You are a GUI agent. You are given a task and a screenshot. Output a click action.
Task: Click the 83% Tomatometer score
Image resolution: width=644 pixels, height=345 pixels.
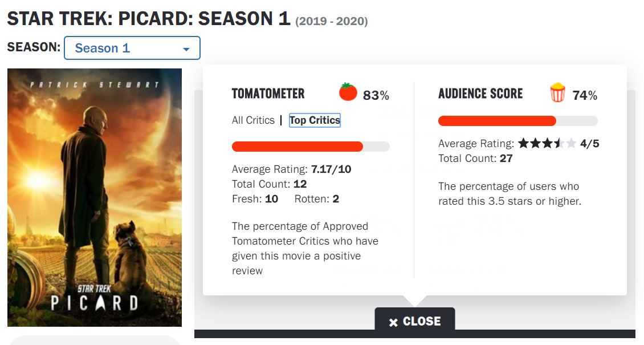click(376, 95)
